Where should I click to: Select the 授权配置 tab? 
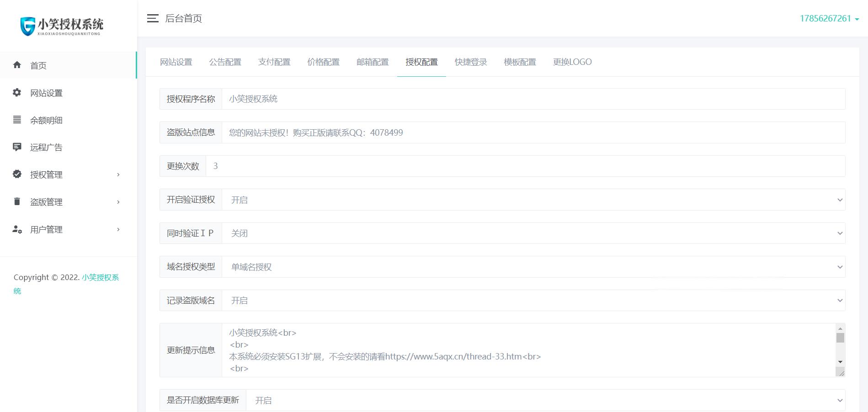pos(421,62)
